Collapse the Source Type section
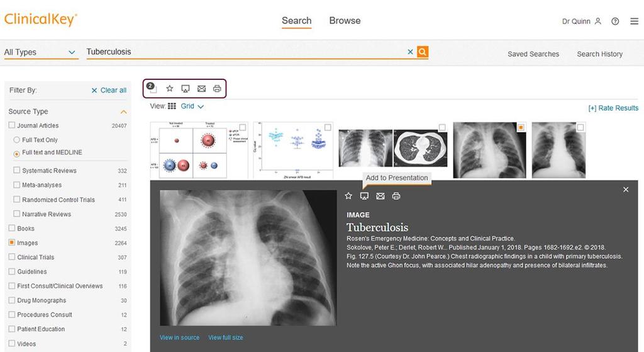Screen dimensions: 644x352 coord(123,112)
